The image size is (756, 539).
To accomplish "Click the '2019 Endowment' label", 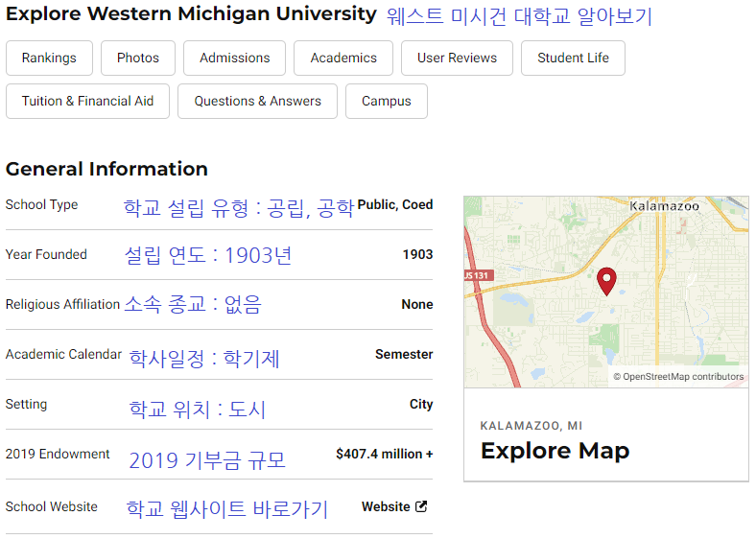I will [58, 455].
